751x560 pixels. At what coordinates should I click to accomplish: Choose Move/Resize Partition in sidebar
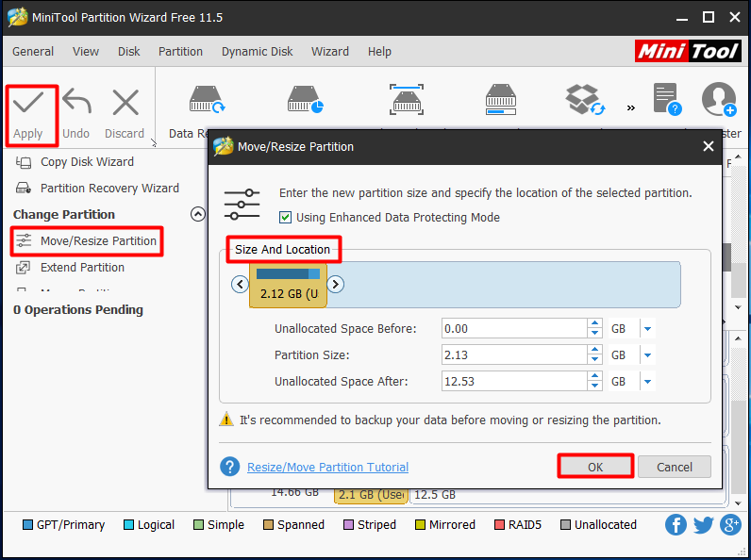point(86,240)
